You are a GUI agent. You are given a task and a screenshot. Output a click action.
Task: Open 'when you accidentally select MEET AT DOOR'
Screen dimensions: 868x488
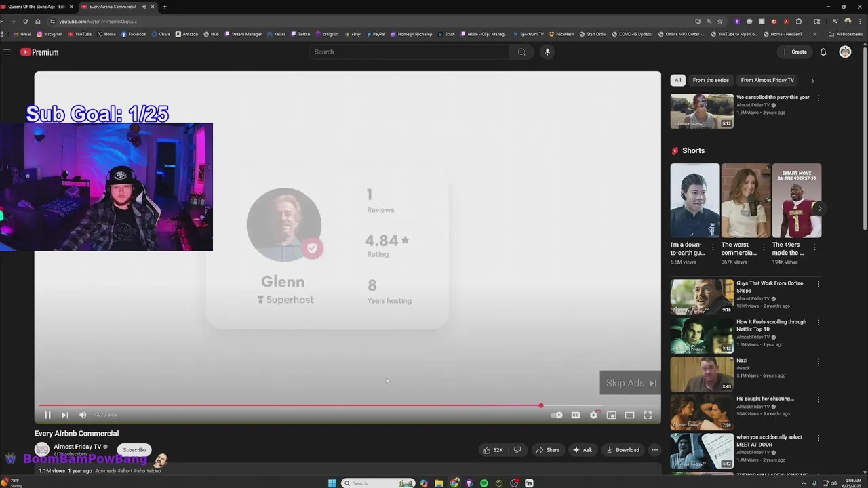point(702,451)
